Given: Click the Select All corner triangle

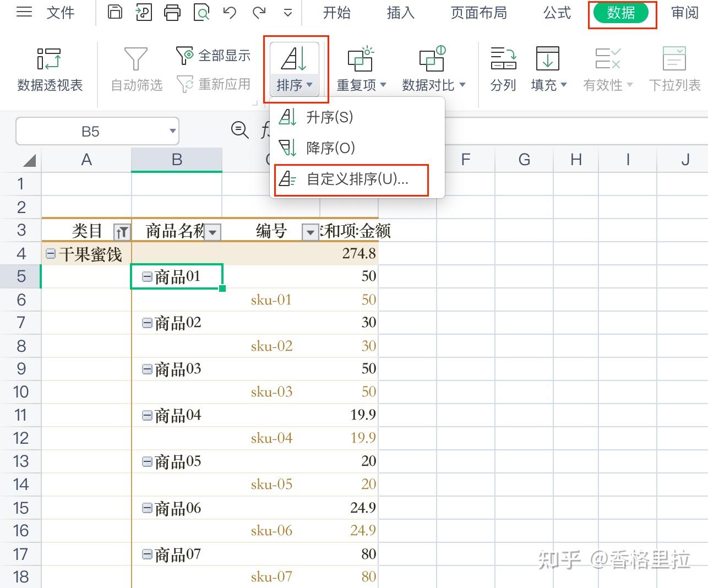Looking at the screenshot, I should (30, 160).
